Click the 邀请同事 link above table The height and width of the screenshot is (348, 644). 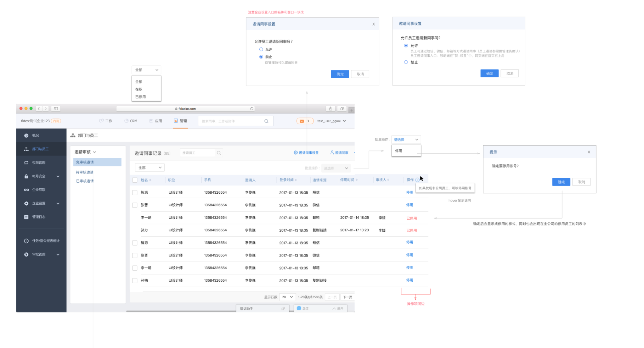pyautogui.click(x=339, y=153)
